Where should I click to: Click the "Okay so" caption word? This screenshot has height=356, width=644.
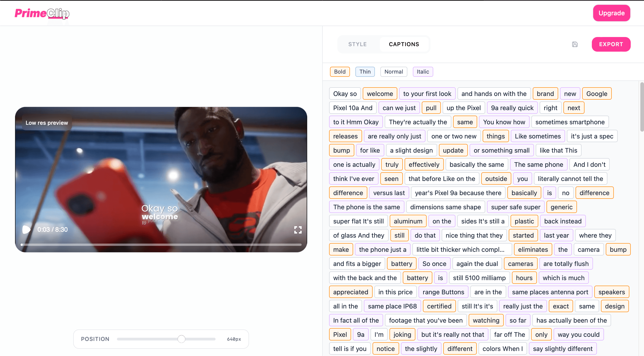click(x=345, y=93)
